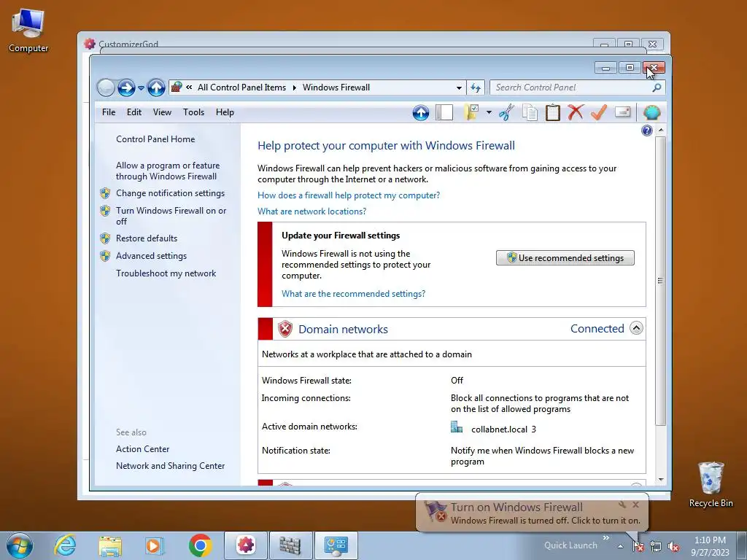Image resolution: width=747 pixels, height=560 pixels.
Task: Click Turn on Windows Firewall notification balloon
Action: 532,513
